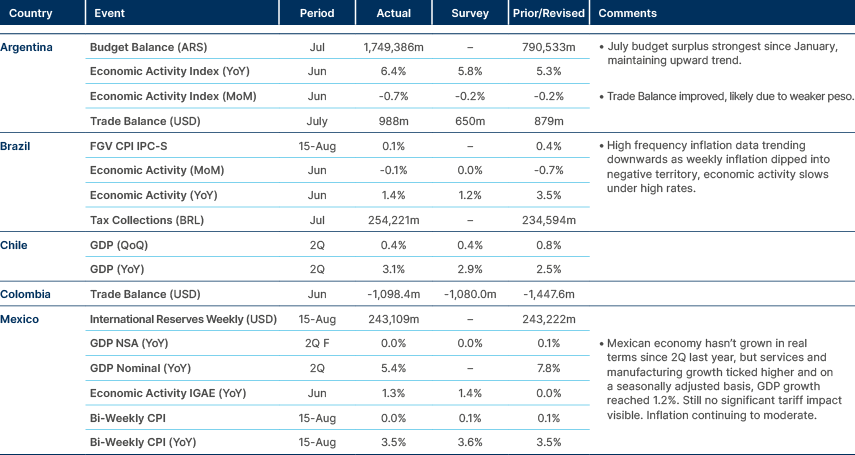Select the -1,447.6m prior value
The image size is (855, 455).
point(549,294)
